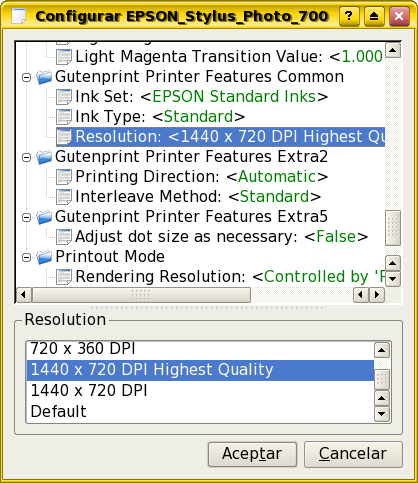418x483 pixels.
Task: Choose 1440 x 720 DPI Highest Quality
Action: click(200, 370)
